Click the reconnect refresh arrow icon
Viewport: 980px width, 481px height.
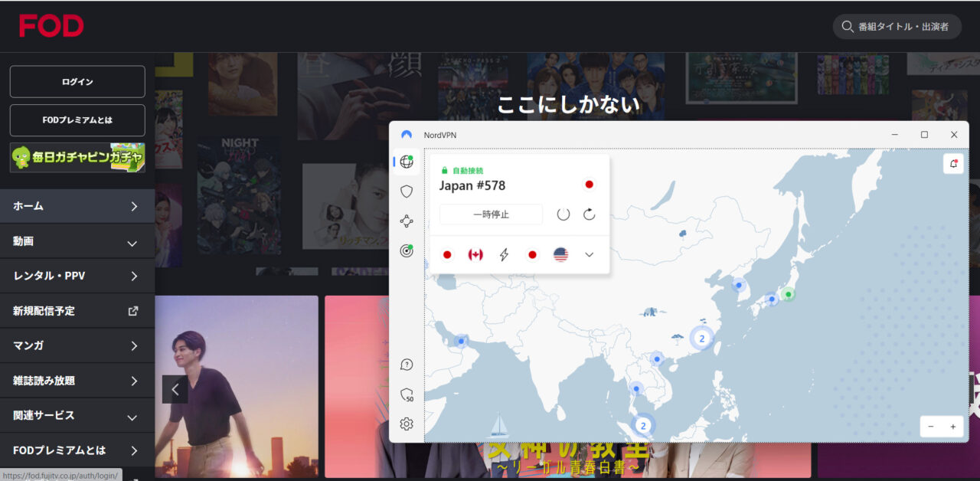(589, 214)
